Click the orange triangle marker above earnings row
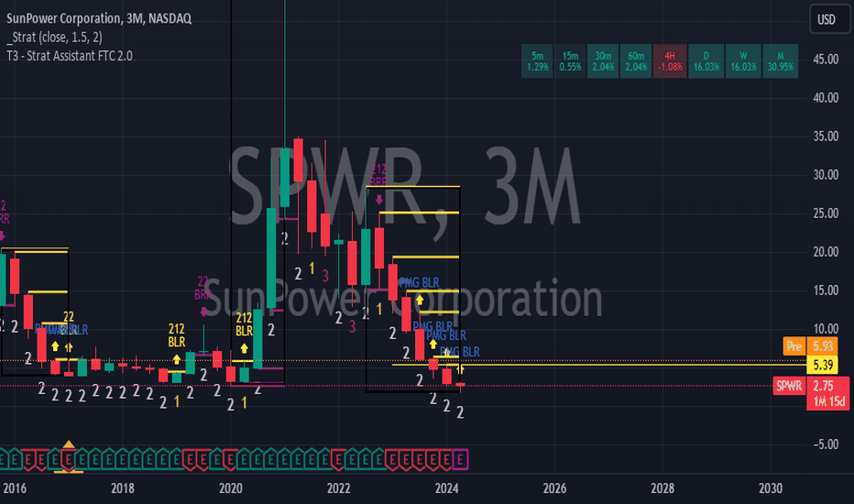854x504 pixels. tap(68, 444)
